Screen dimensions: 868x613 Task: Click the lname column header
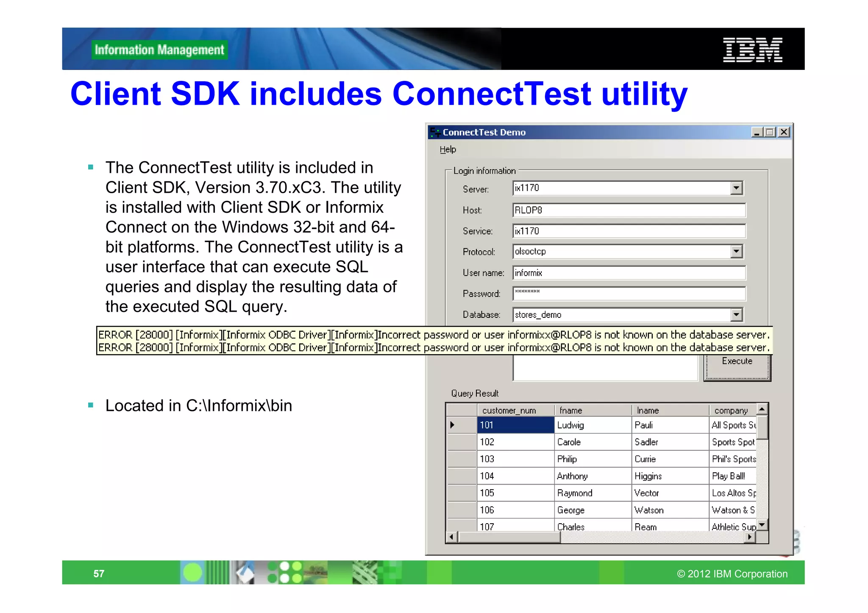(670, 411)
